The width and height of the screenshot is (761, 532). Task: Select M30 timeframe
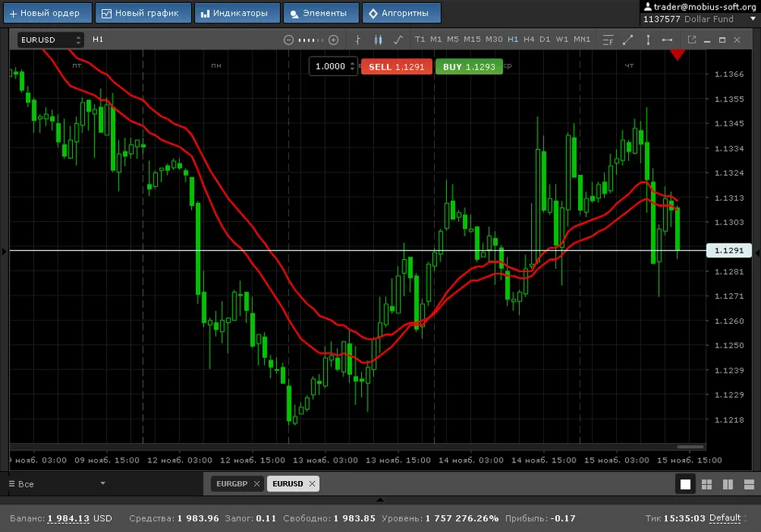[494, 40]
